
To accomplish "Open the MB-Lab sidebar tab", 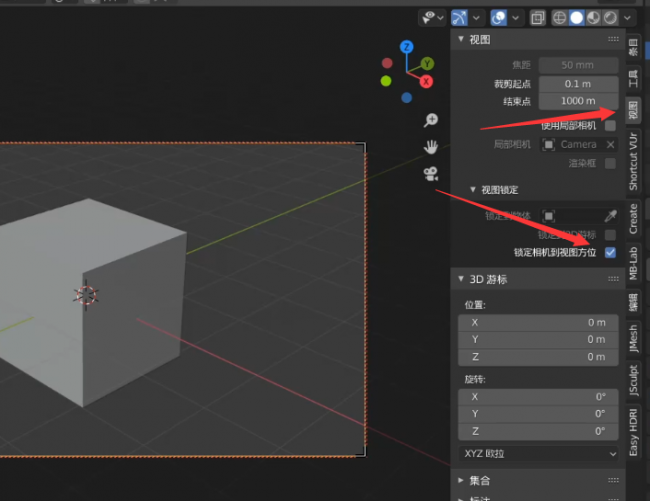I will 633,263.
